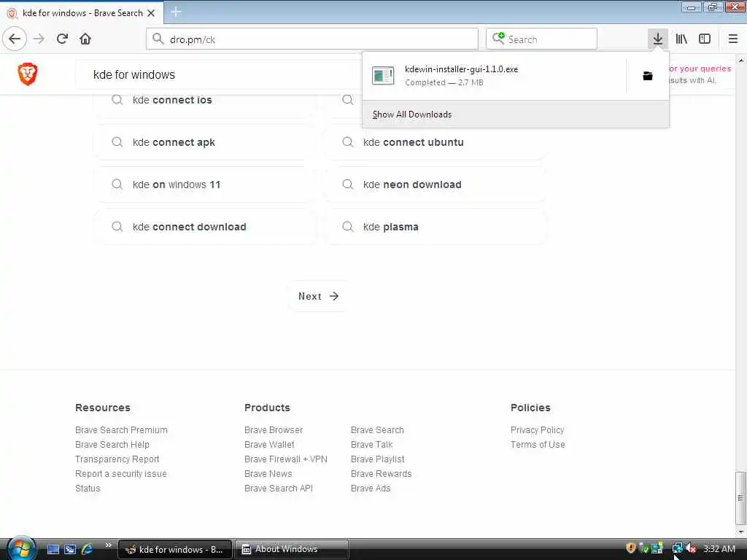Click the Brave lion logo

(28, 74)
